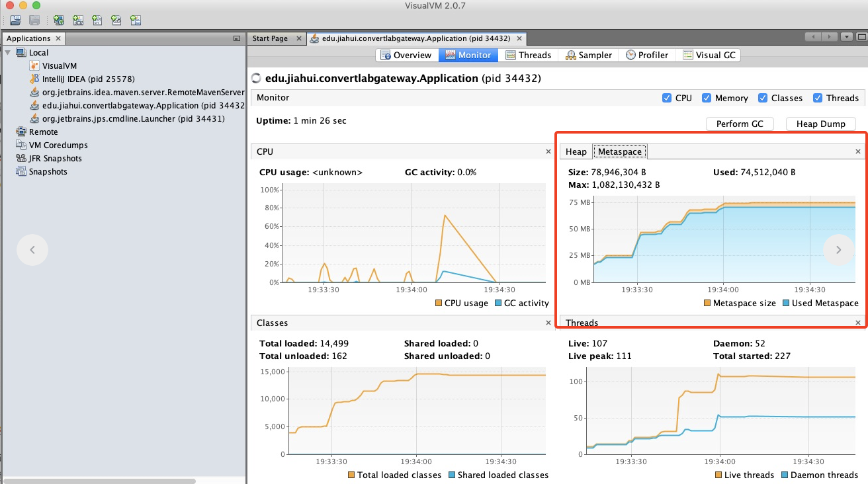Click the Snapshots icon in tree
This screenshot has height=484, width=868.
tap(21, 171)
